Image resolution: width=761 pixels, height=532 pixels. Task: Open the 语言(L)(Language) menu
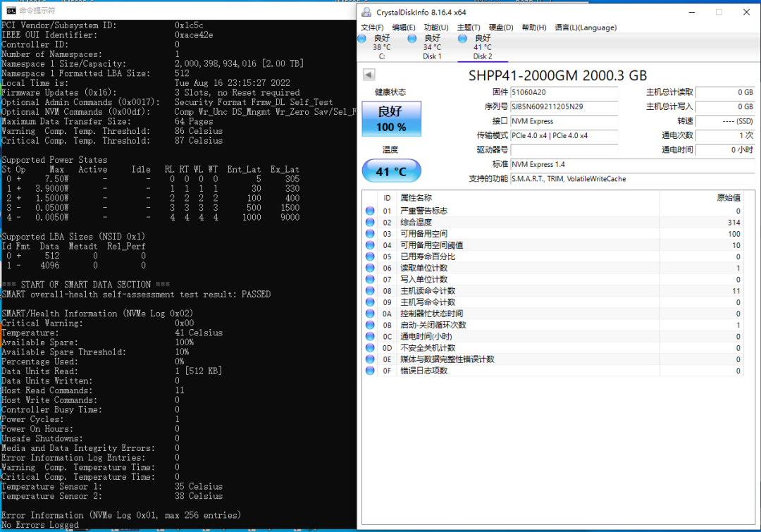click(586, 27)
